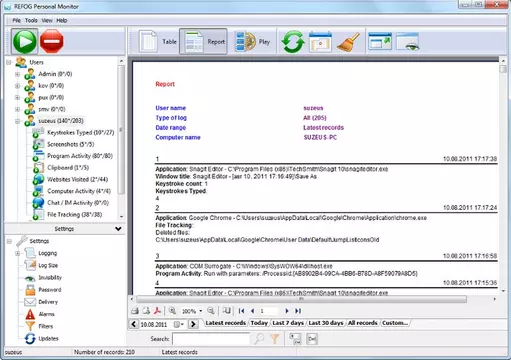This screenshot has width=511, height=360.
Task: Zoom in on the report
Action: (x=172, y=311)
